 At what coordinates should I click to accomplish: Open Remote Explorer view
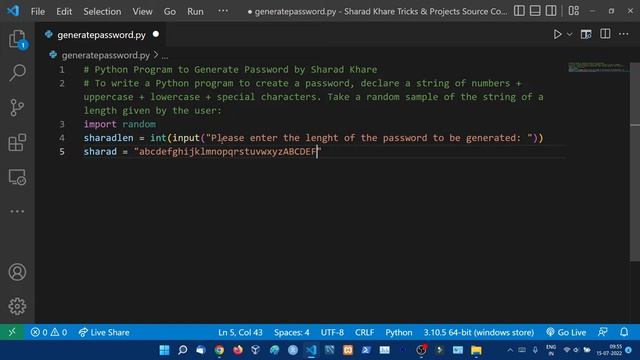point(17,178)
